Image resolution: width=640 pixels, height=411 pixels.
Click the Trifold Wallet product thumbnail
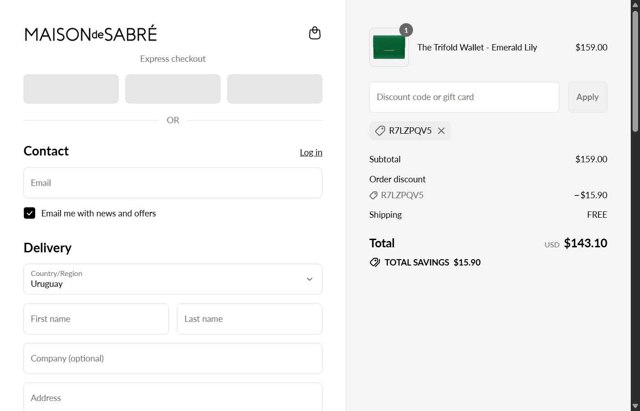tap(389, 47)
